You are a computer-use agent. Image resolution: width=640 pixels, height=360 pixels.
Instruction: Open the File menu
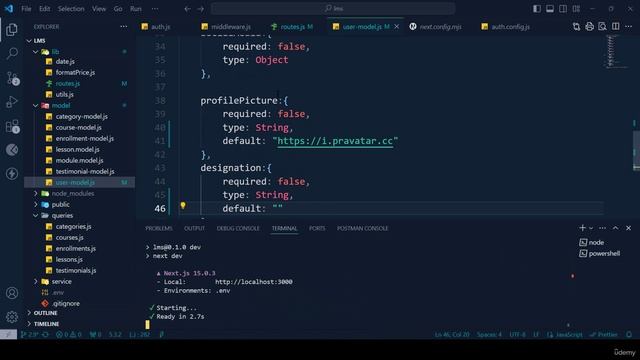(26, 9)
